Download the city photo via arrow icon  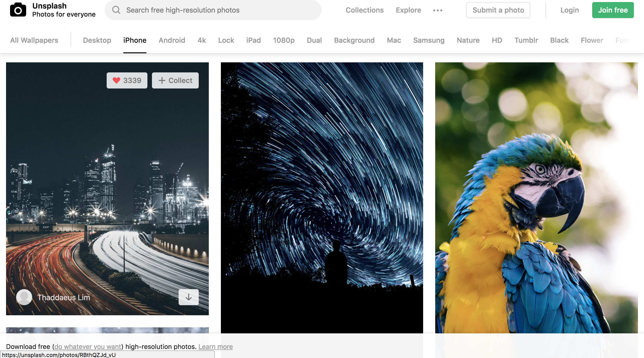(x=188, y=297)
